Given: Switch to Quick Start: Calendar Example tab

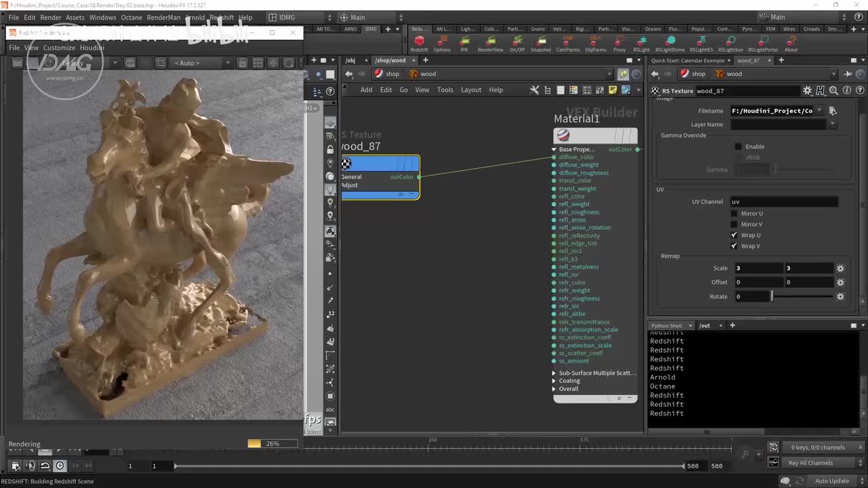Looking at the screenshot, I should pyautogui.click(x=688, y=60).
